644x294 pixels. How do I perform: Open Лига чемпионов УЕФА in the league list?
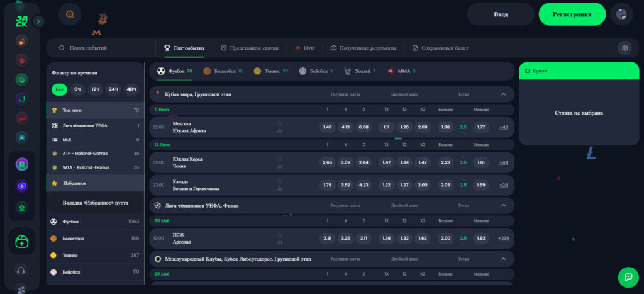[96, 125]
